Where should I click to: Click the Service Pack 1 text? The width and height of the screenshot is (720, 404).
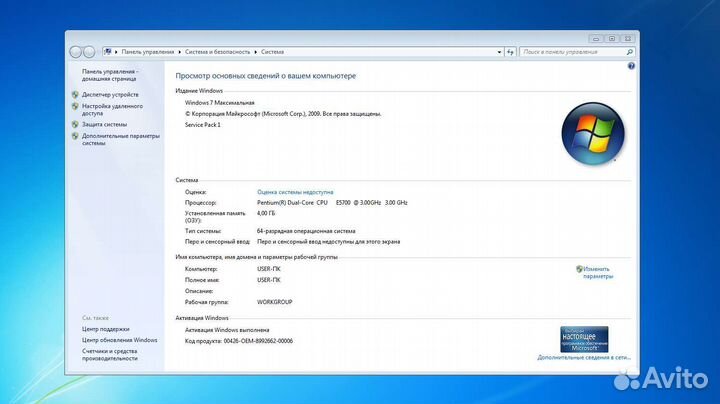[x=202, y=125]
